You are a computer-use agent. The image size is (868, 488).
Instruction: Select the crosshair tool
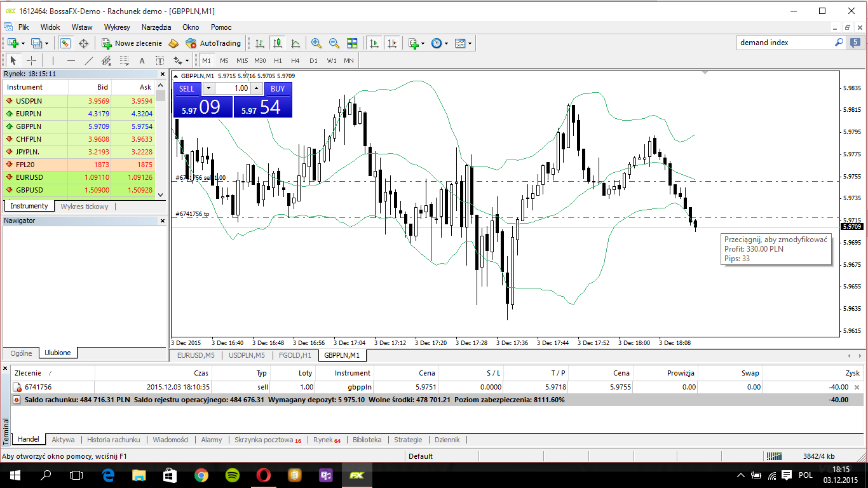pos(31,60)
